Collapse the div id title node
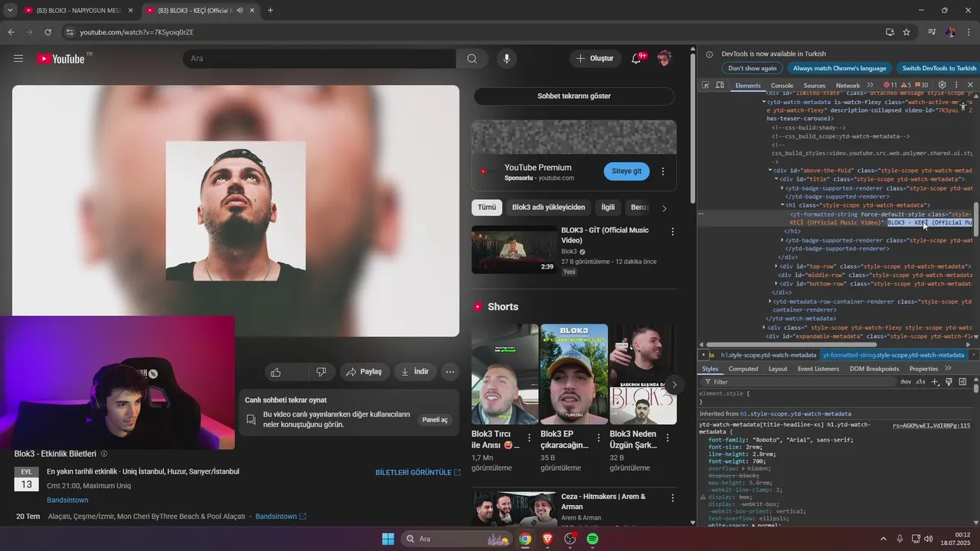 pyautogui.click(x=776, y=179)
